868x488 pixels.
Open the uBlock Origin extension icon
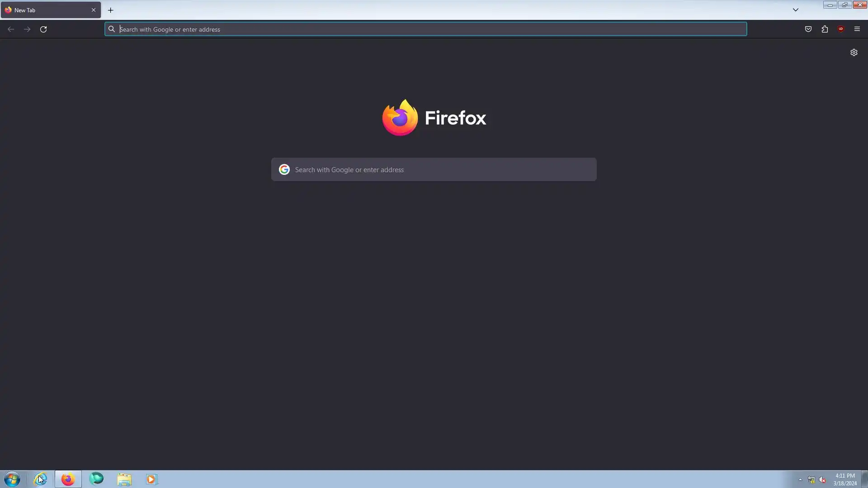click(x=841, y=29)
